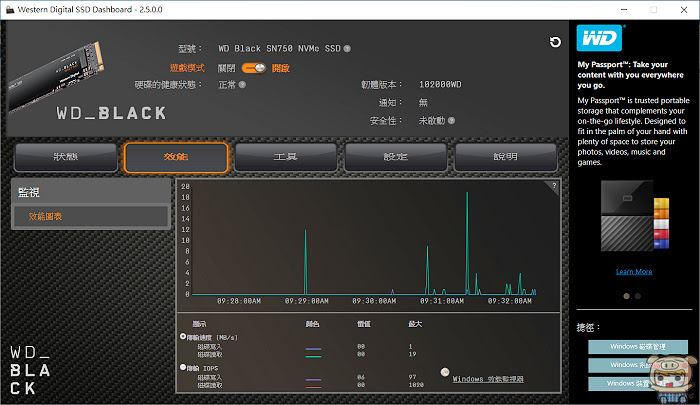Toggle the 遊戲模式 gaming mode switch
The height and width of the screenshot is (405, 700).
[254, 68]
